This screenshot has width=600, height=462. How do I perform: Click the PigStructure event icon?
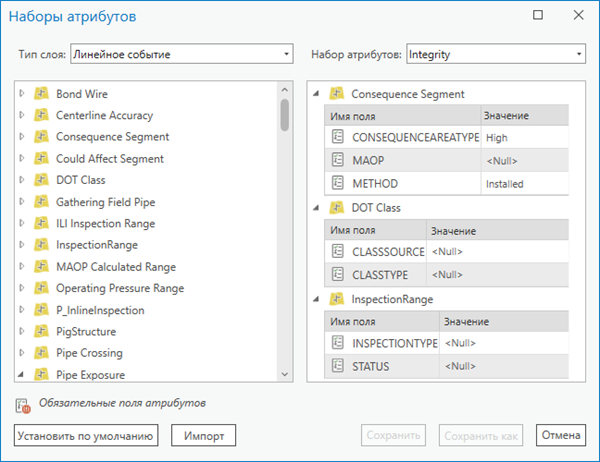[42, 331]
